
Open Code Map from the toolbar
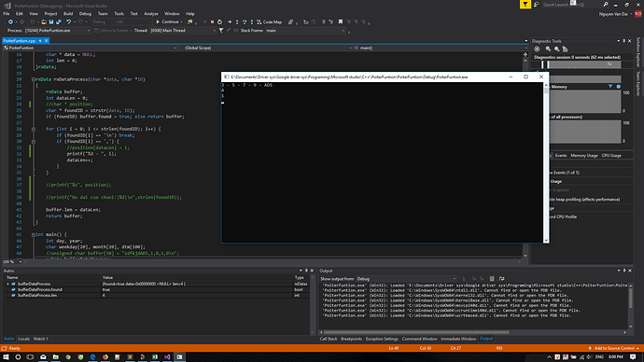(269, 21)
